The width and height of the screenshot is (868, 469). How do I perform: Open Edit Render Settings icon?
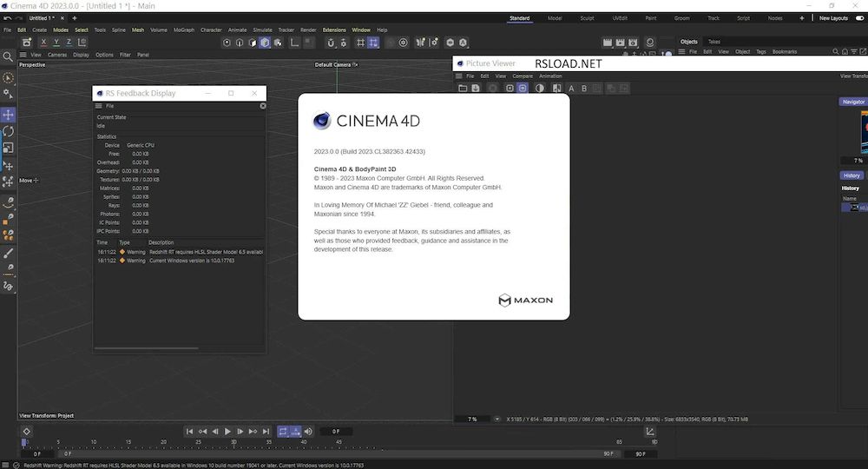pos(633,42)
